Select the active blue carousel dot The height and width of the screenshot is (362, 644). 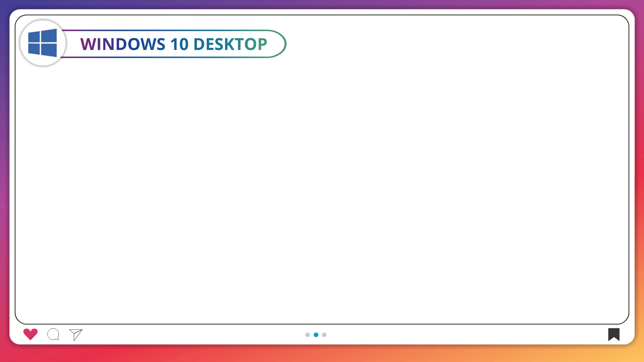[x=316, y=335]
